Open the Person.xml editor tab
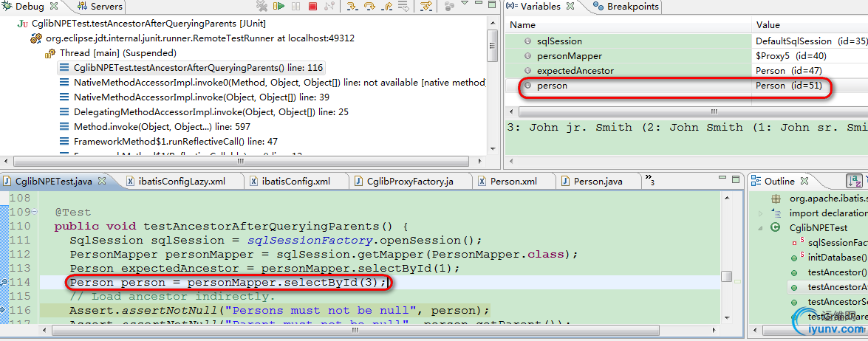This screenshot has height=341, width=868. tap(508, 182)
